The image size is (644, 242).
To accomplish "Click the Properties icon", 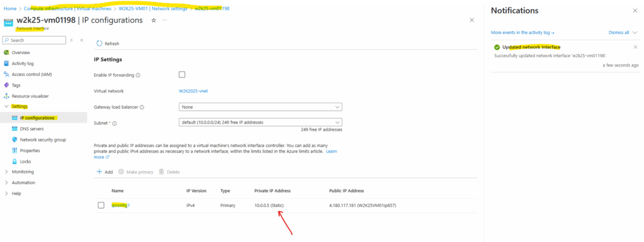I will (15, 150).
